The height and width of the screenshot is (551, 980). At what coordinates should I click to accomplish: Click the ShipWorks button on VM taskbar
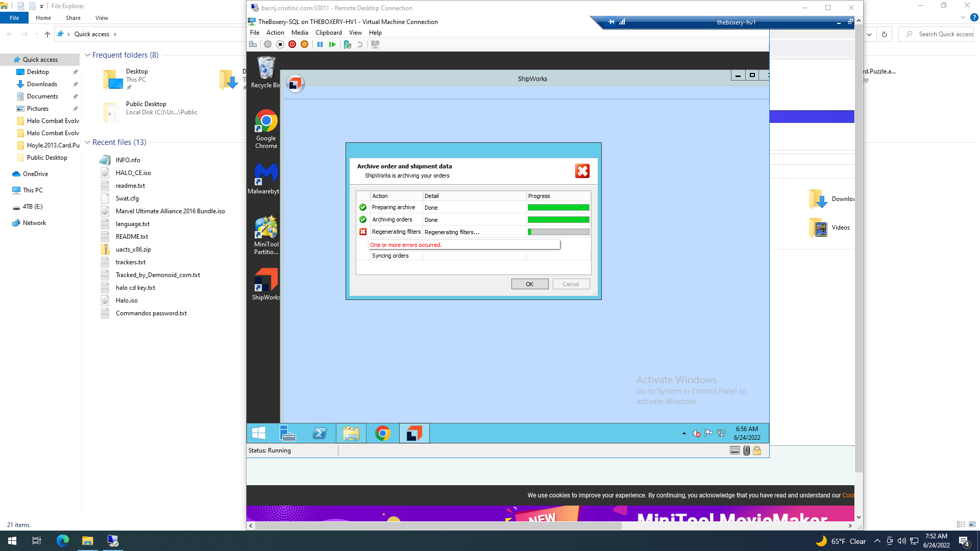pos(414,433)
